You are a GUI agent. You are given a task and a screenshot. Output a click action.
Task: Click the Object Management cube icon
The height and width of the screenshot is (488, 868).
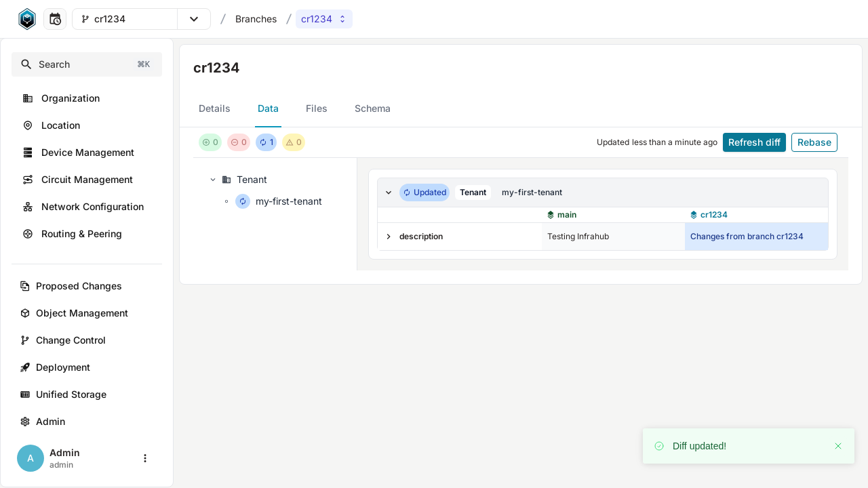pyautogui.click(x=25, y=313)
